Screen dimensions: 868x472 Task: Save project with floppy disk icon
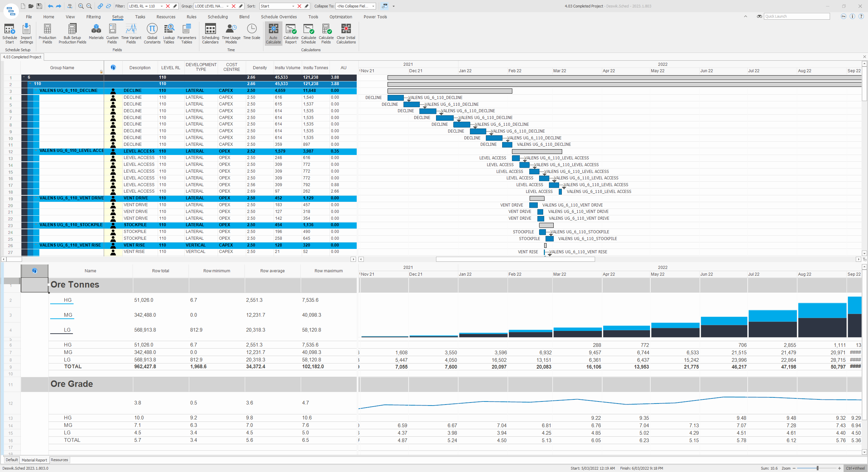[x=39, y=6]
